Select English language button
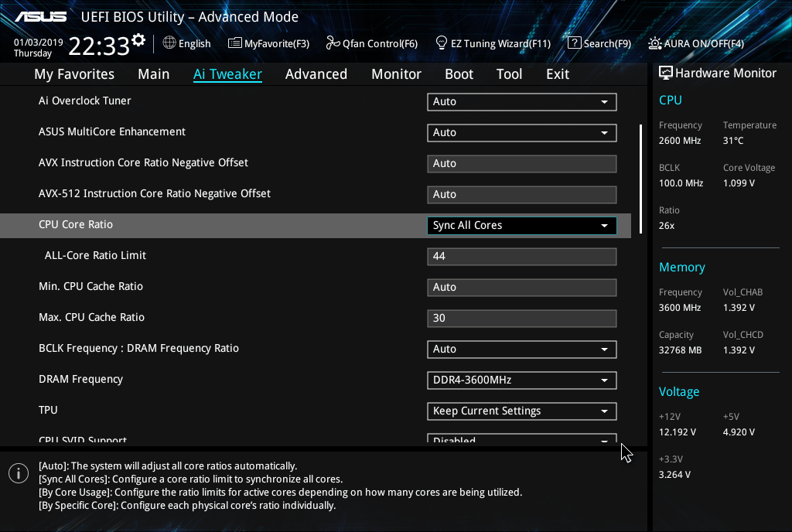This screenshot has width=792, height=532. point(194,43)
